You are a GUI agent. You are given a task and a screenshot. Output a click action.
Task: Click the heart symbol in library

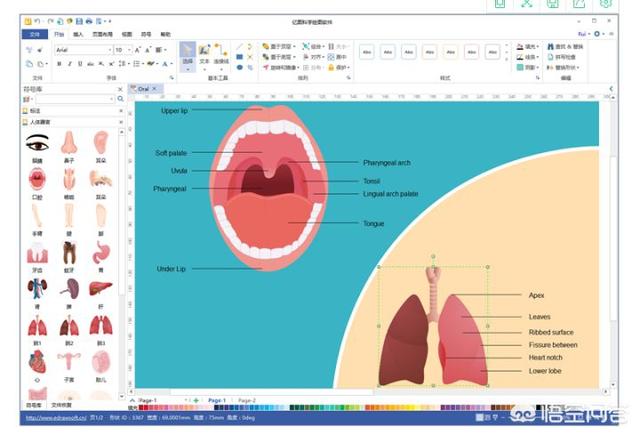pyautogui.click(x=37, y=361)
